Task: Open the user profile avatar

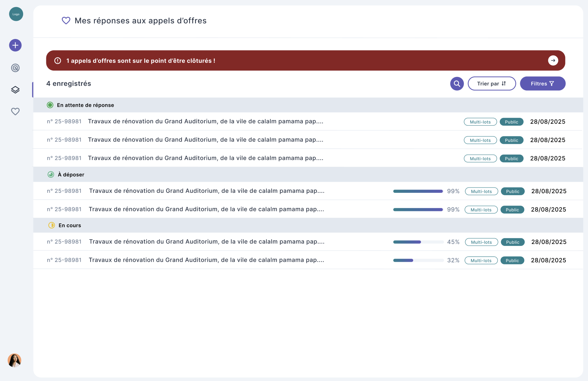Action: [x=14, y=360]
